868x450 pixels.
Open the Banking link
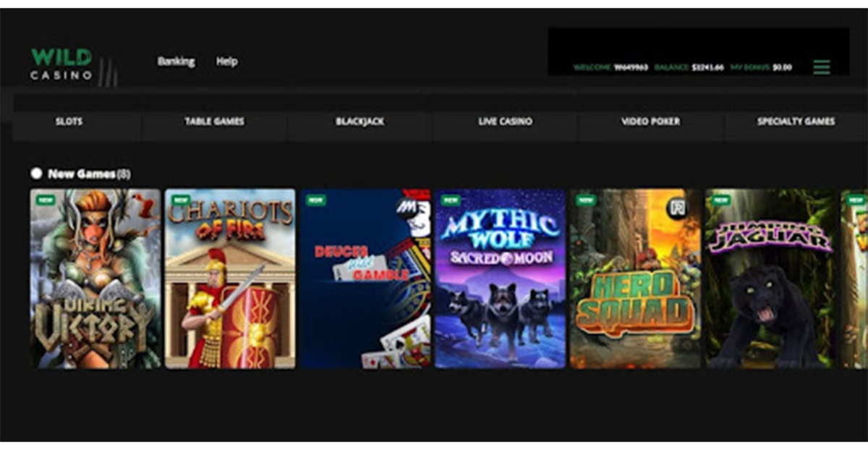click(176, 61)
